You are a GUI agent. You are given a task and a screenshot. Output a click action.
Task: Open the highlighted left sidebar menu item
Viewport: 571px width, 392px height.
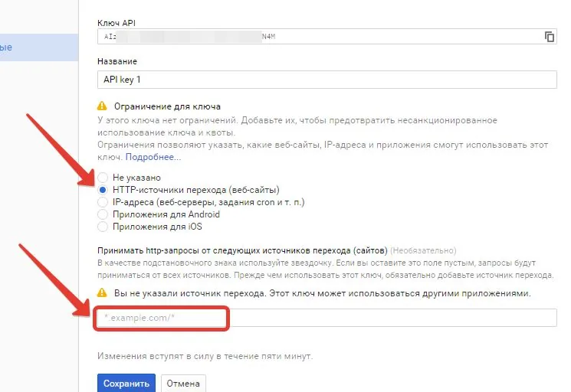coord(39,47)
